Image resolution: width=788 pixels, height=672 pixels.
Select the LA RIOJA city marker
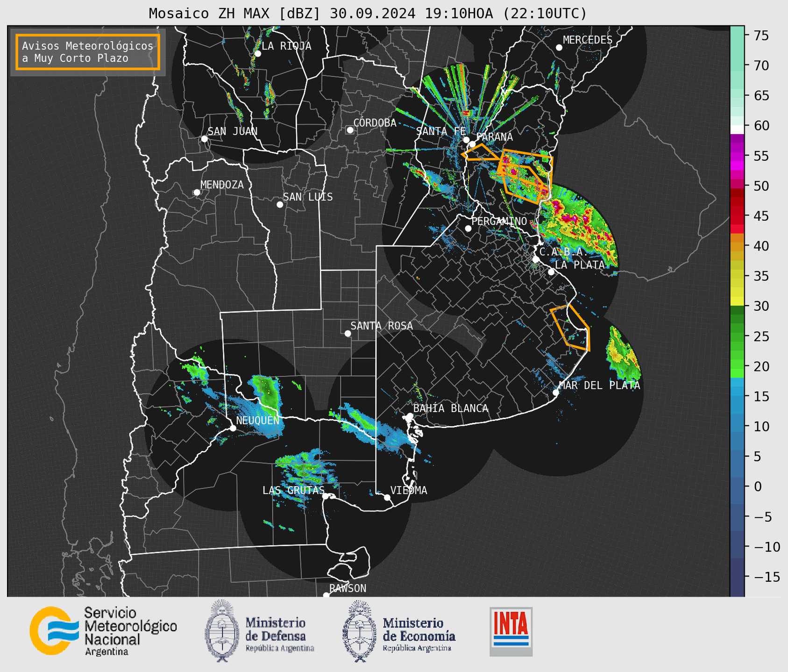pyautogui.click(x=257, y=54)
